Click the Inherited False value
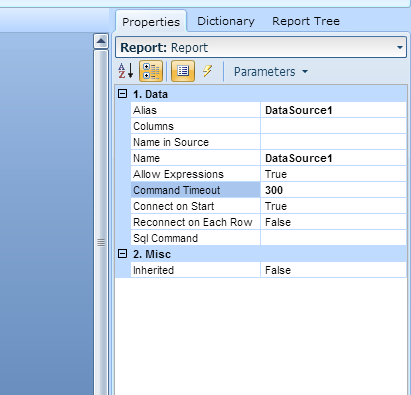 point(333,270)
